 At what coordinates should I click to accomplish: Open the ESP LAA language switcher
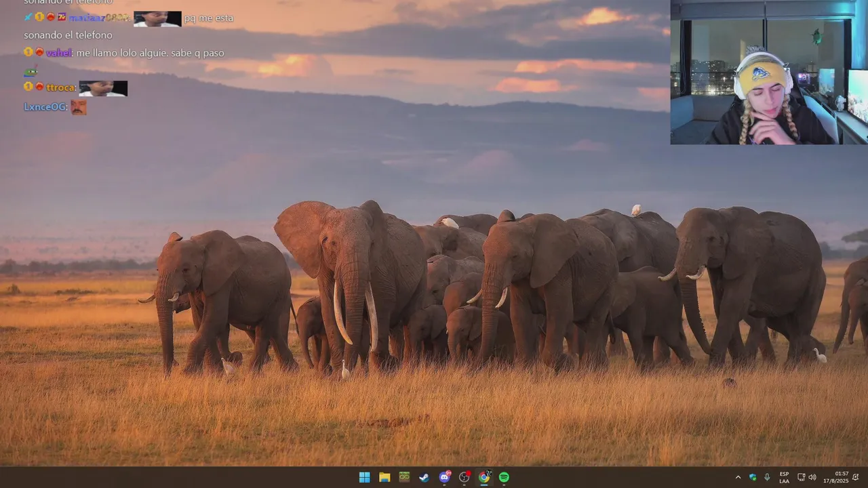[784, 477]
